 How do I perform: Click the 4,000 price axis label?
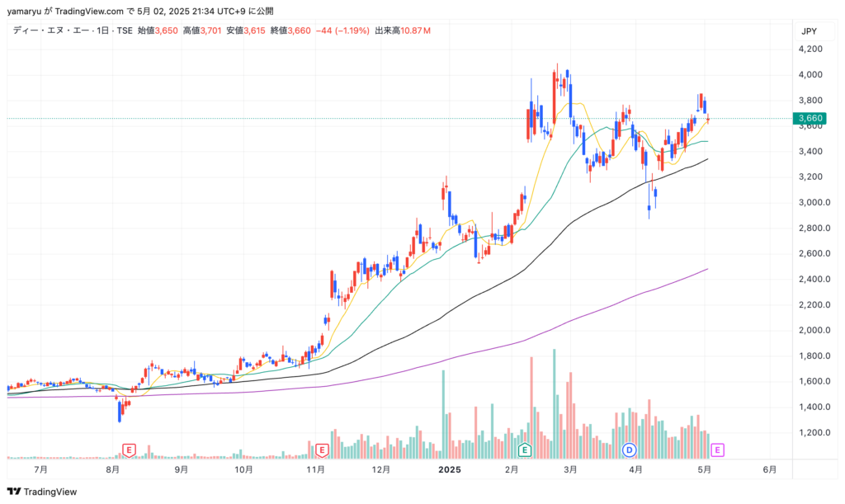(810, 74)
